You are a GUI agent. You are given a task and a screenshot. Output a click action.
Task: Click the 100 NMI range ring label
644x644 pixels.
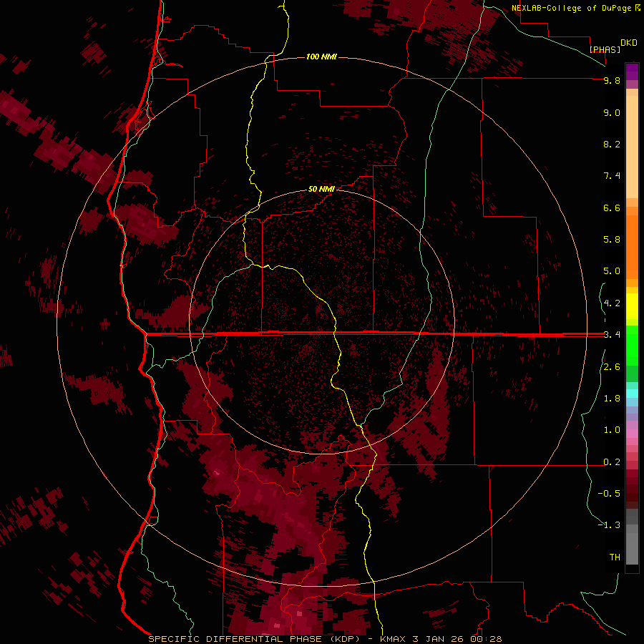pos(321,57)
